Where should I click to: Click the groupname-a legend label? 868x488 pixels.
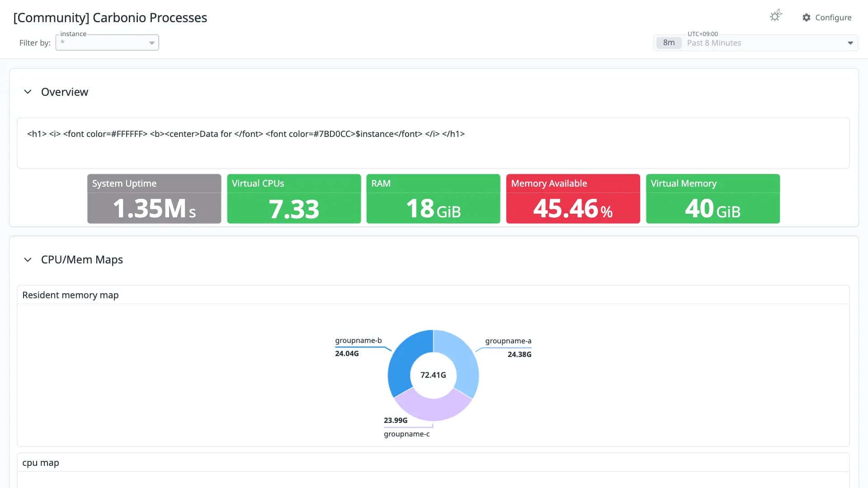point(508,341)
